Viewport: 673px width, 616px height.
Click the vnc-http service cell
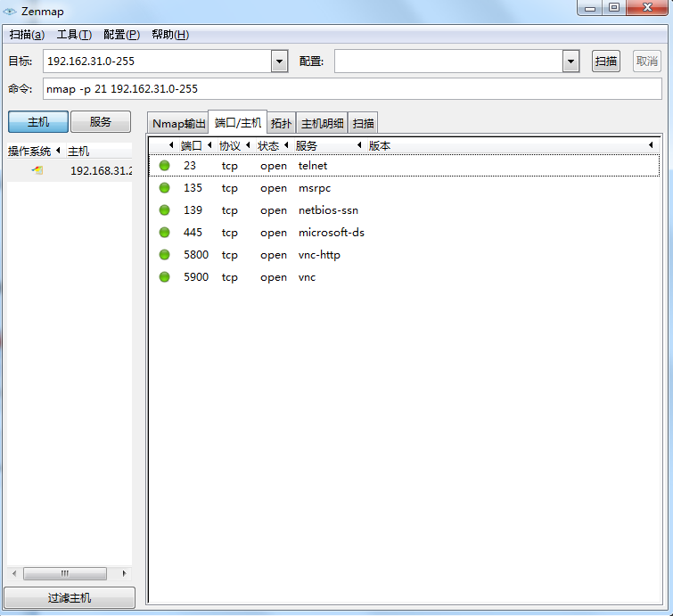pyautogui.click(x=319, y=255)
